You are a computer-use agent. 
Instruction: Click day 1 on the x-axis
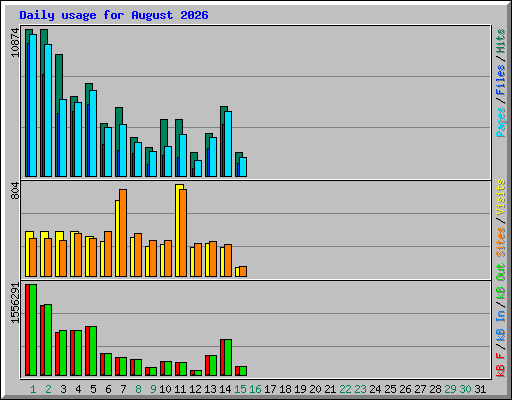(33, 389)
